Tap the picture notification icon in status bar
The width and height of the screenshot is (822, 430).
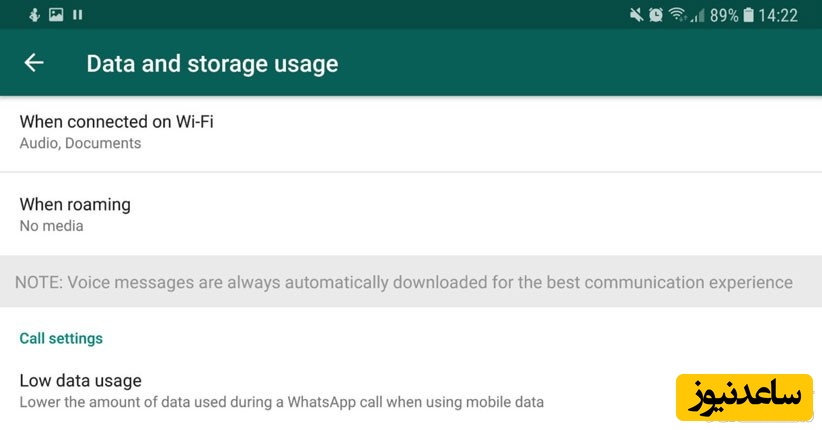(x=56, y=15)
